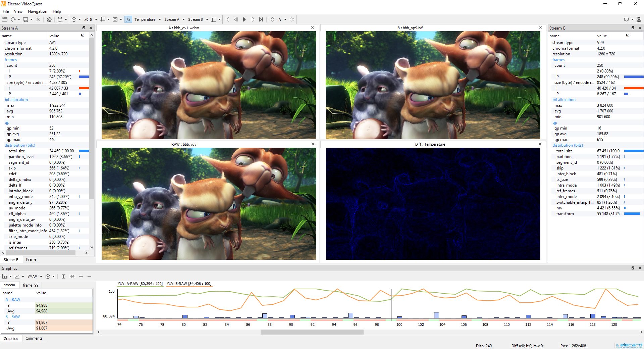The width and height of the screenshot is (644, 349).
Task: Select the line chart type in Graphics panel
Action: 17,276
